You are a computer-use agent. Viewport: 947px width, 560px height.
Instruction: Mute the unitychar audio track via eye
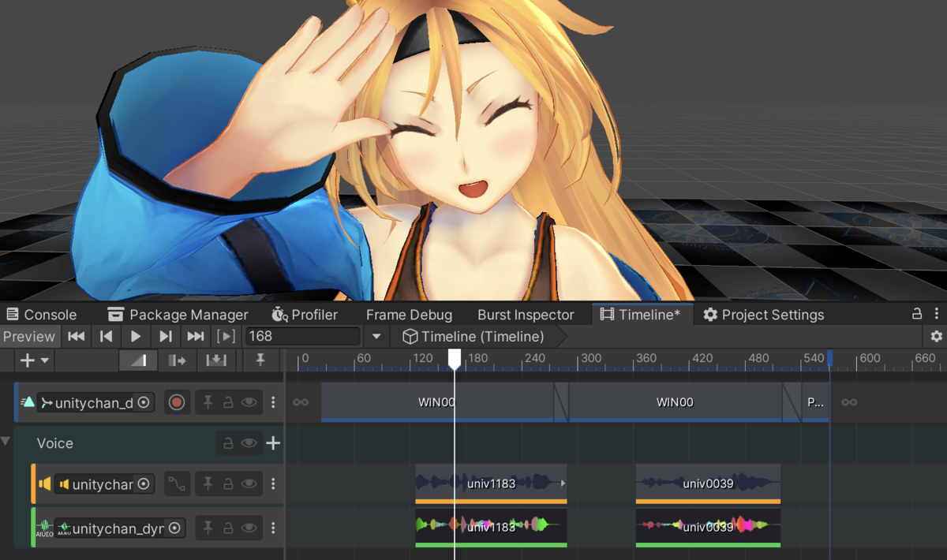pyautogui.click(x=249, y=483)
